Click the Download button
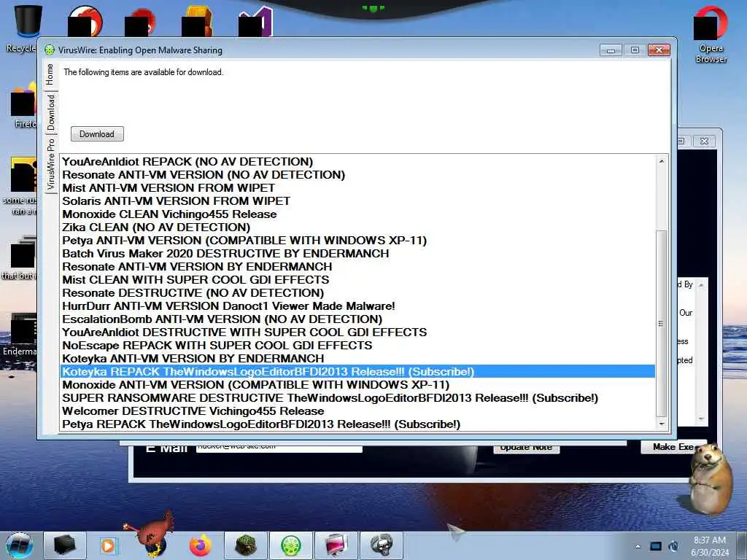Screen dimensions: 747x560 click(97, 134)
